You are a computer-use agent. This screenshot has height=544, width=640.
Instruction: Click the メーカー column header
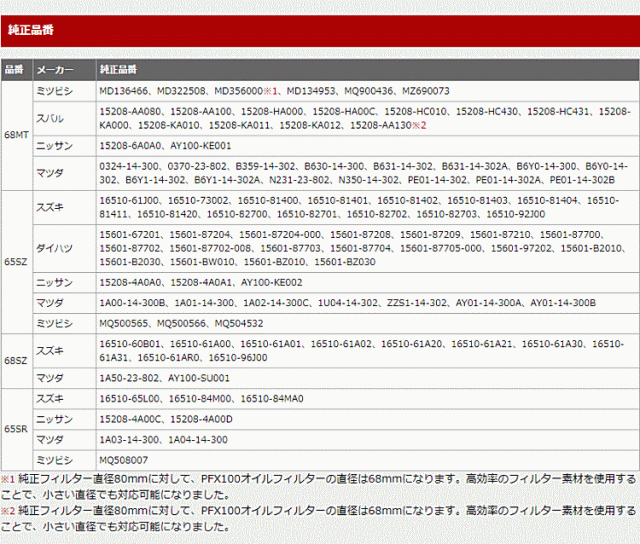coord(64,70)
